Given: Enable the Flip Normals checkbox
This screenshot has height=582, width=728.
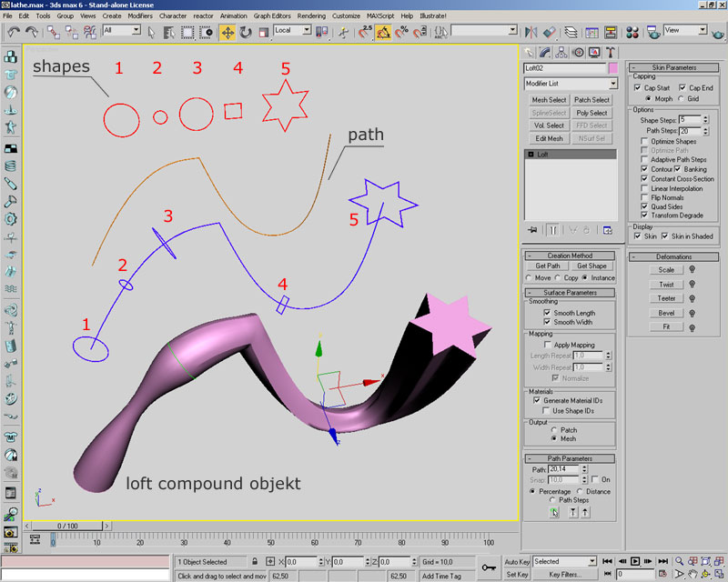Looking at the screenshot, I should 645,197.
